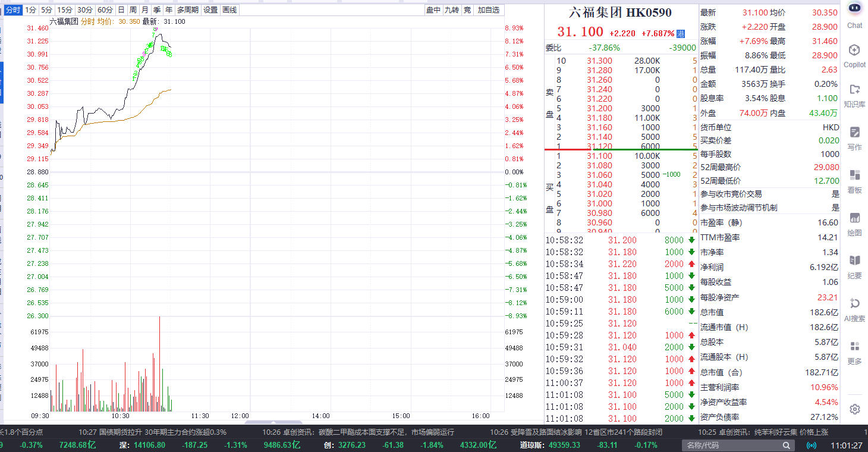
Task: Click the 每手股数 value 1000
Action: (x=830, y=154)
